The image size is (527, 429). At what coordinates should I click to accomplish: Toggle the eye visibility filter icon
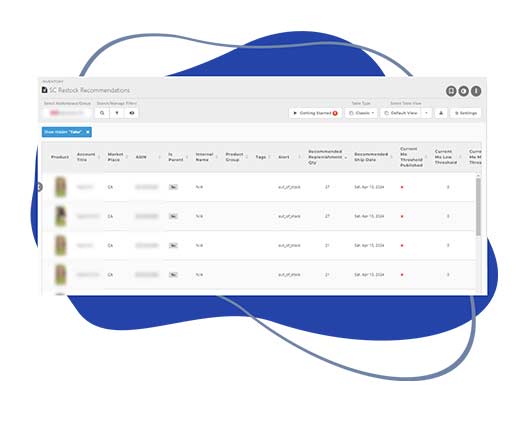coord(132,113)
